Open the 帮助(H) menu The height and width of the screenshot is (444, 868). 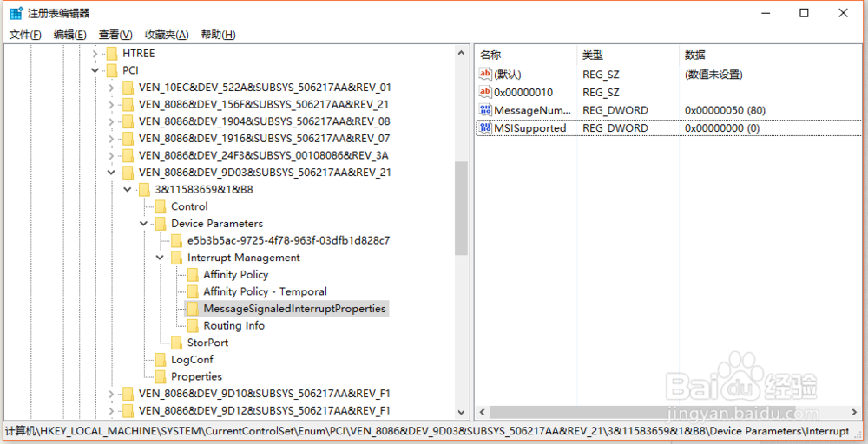click(218, 35)
